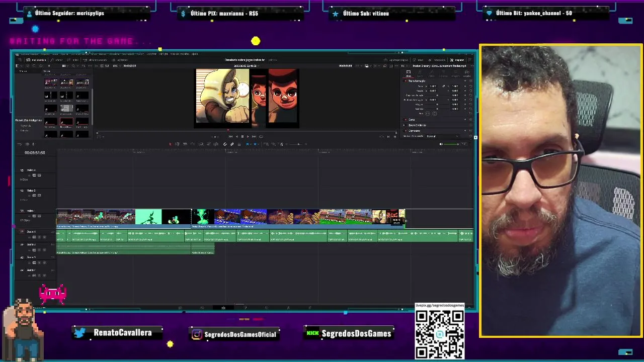The height and width of the screenshot is (362, 644).
Task: Play forward in the viewer transport
Action: pyautogui.click(x=248, y=136)
